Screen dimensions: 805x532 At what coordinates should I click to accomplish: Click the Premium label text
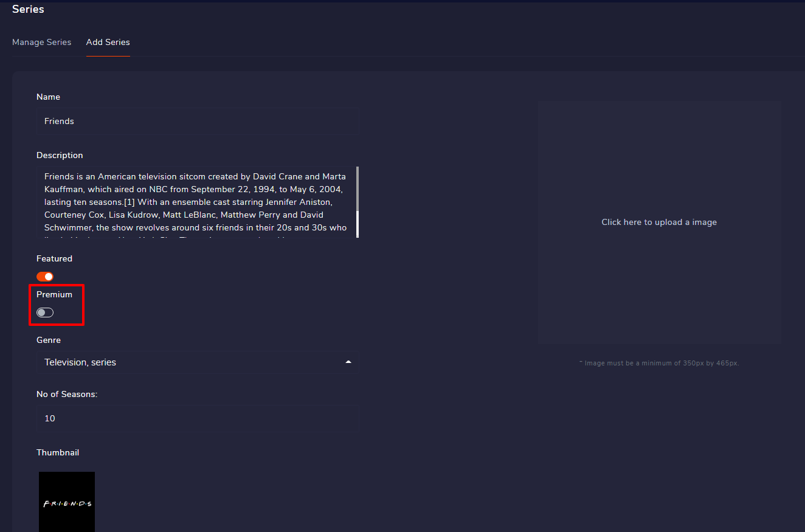pyautogui.click(x=54, y=294)
